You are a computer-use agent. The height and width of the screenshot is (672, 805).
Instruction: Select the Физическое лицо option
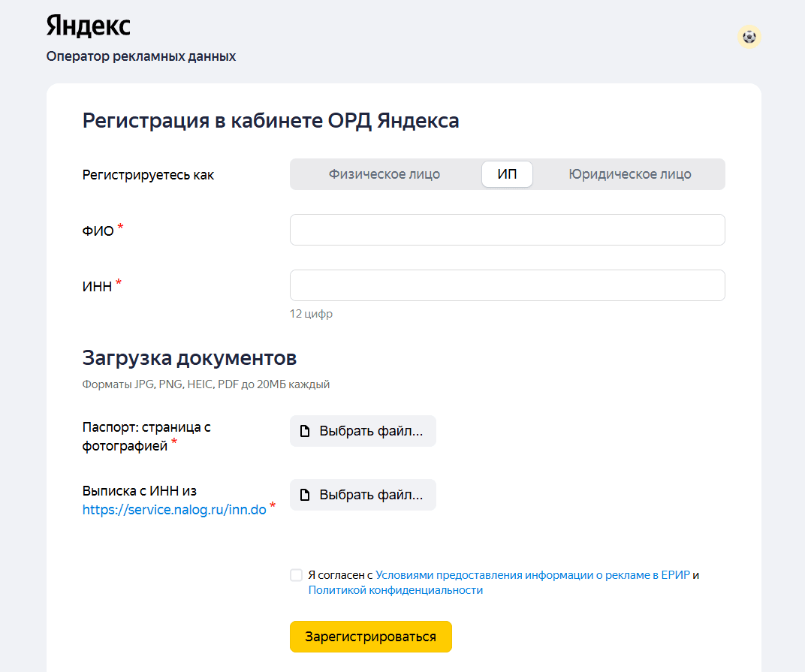(384, 174)
